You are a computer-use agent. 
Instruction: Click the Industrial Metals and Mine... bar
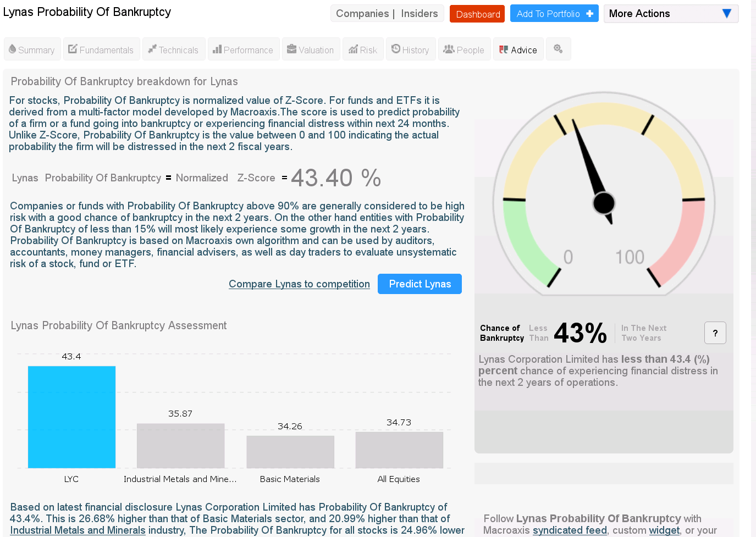click(180, 446)
